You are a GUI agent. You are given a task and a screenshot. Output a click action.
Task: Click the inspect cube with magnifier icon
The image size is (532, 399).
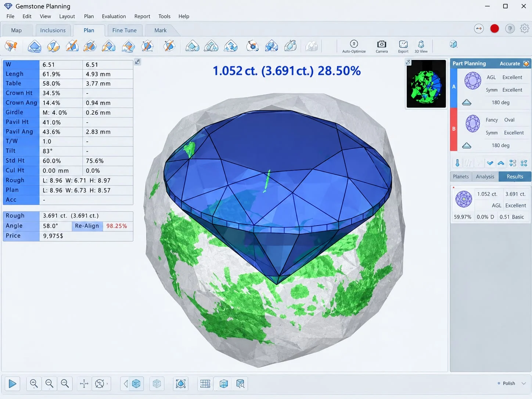240,384
